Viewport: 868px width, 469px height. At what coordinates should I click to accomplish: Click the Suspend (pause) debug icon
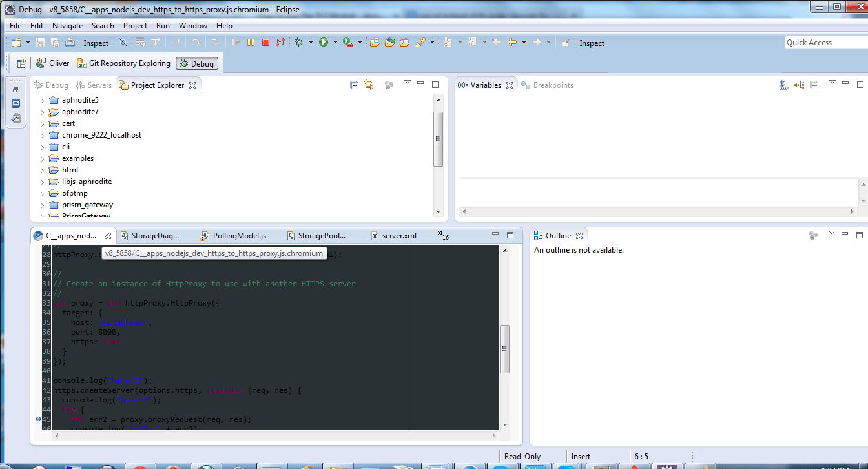click(251, 43)
